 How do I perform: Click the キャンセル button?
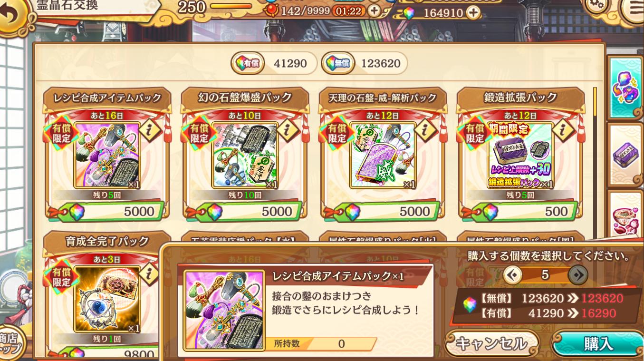pos(491,342)
